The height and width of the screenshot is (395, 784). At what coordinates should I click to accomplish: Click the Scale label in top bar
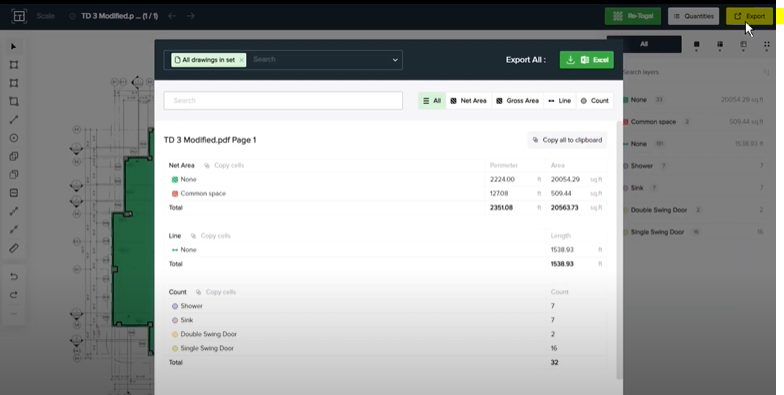tap(45, 16)
